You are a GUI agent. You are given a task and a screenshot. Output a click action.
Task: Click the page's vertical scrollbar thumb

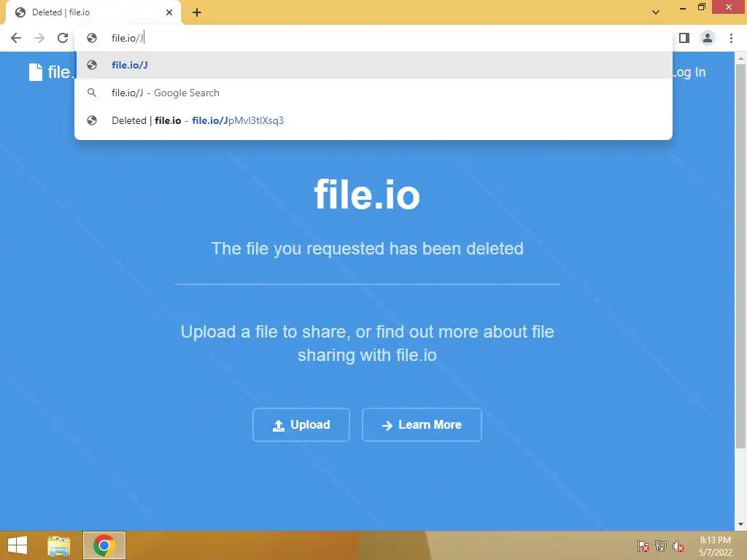pos(740,256)
